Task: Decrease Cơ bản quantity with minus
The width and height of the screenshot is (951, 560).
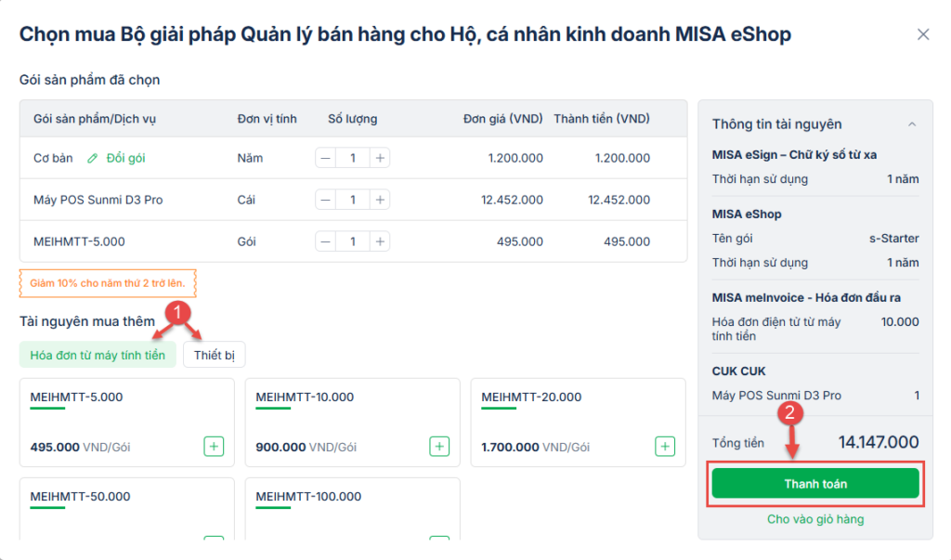Action: pos(325,158)
